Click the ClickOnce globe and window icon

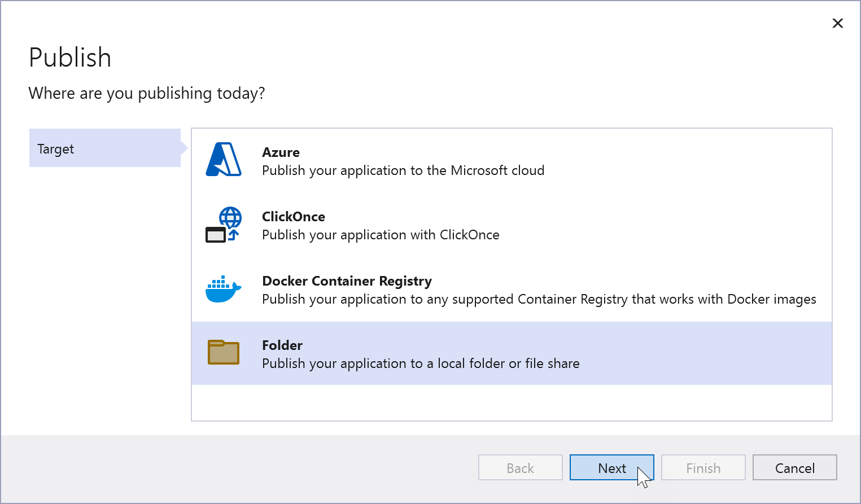(x=224, y=225)
